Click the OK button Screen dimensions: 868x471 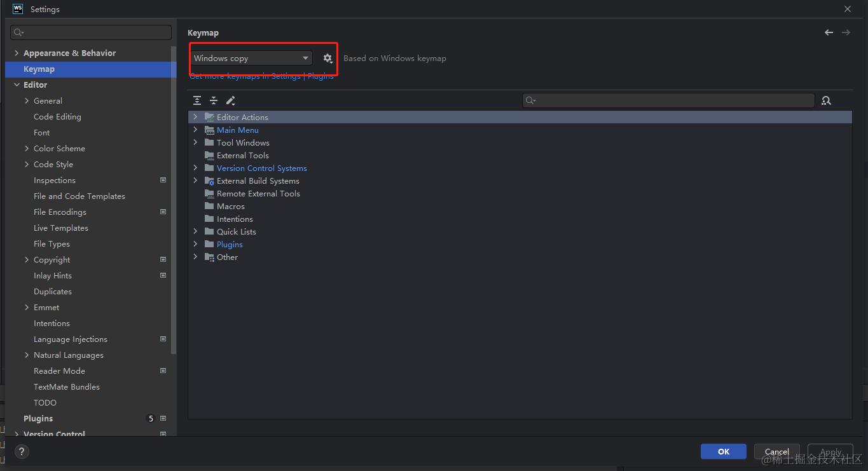click(724, 451)
